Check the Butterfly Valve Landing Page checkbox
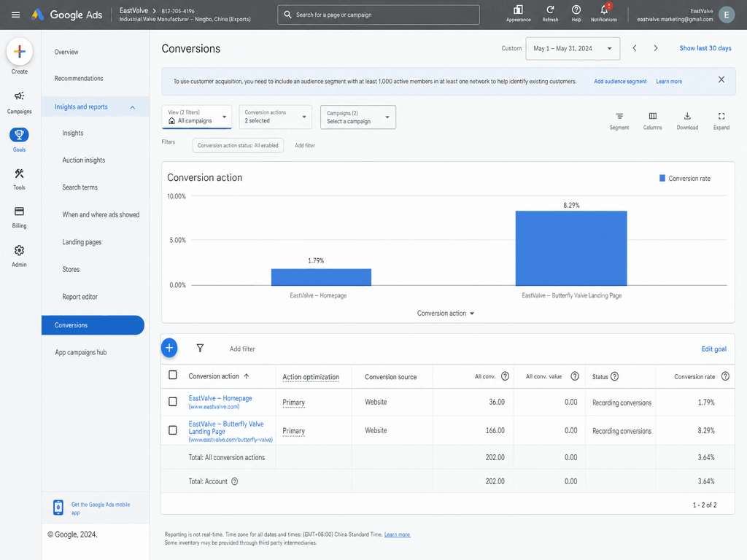The height and width of the screenshot is (560, 747). tap(173, 430)
